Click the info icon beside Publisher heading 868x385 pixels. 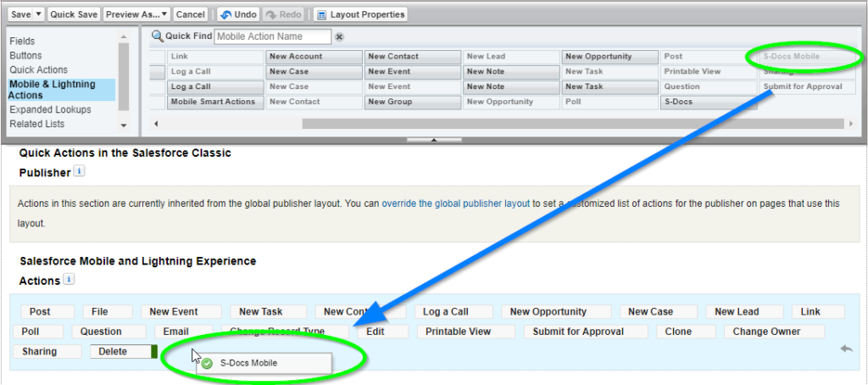pos(79,172)
